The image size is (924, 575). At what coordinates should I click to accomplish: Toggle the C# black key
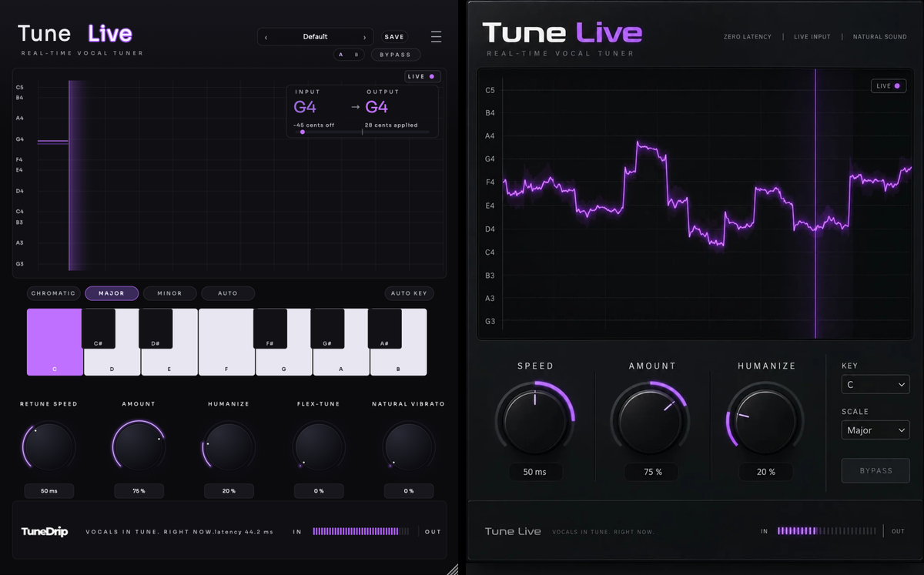[x=98, y=329]
